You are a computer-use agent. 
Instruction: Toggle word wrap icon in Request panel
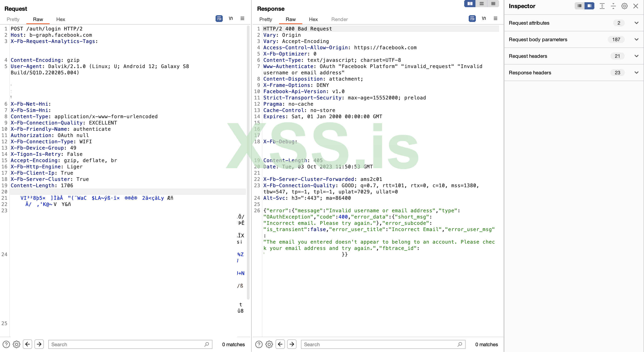click(x=219, y=19)
